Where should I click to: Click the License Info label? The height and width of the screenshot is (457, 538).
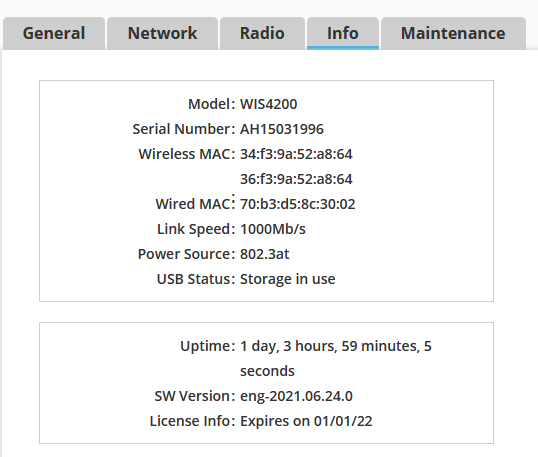click(x=192, y=421)
